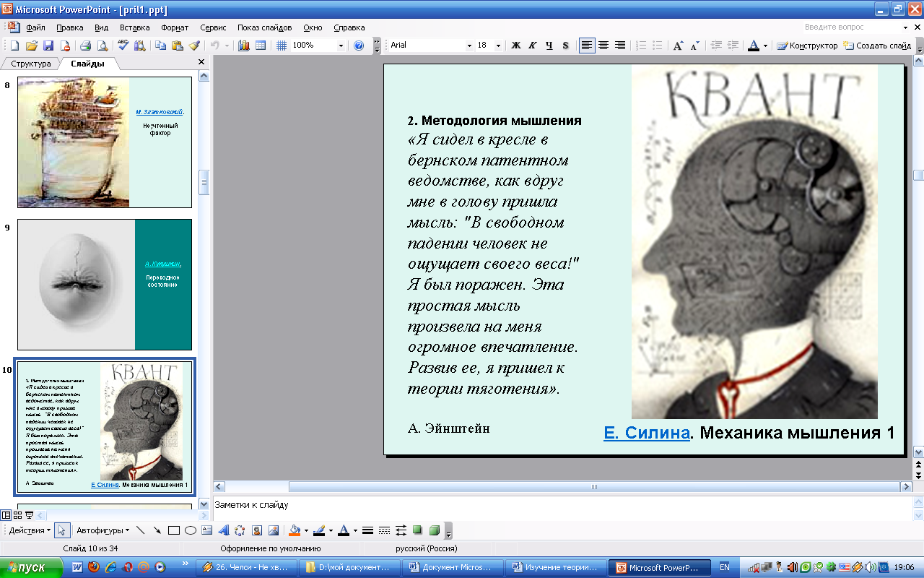Open print preview
The width and height of the screenshot is (924, 578).
[103, 46]
